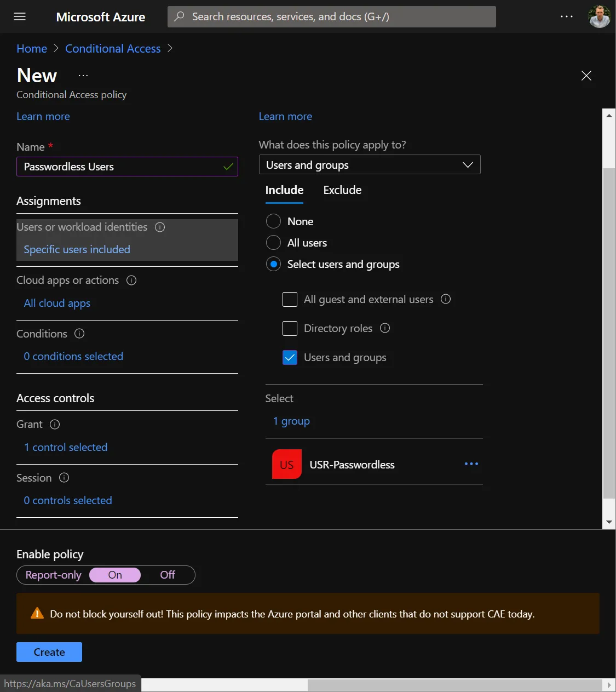The image size is (616, 692).
Task: Set Enable policy to On
Action: coord(115,575)
